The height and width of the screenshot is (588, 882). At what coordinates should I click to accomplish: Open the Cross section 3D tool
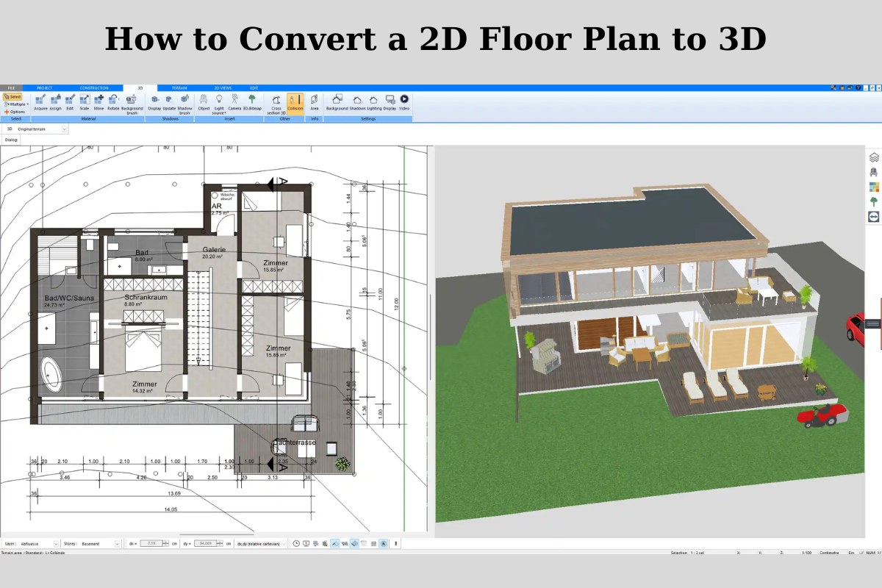coord(276,103)
